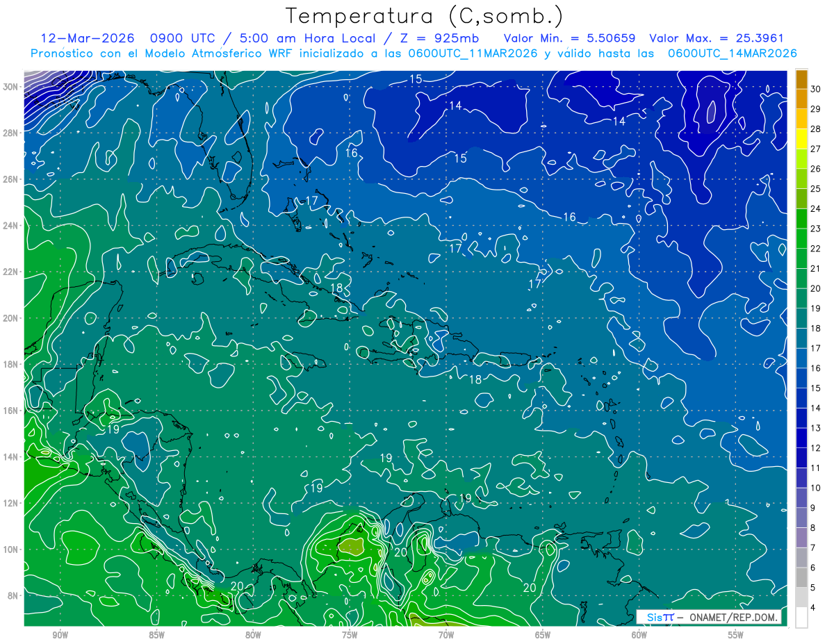The height and width of the screenshot is (644, 834).
Task: Click the 12N latitude axis label
Action: coord(12,503)
